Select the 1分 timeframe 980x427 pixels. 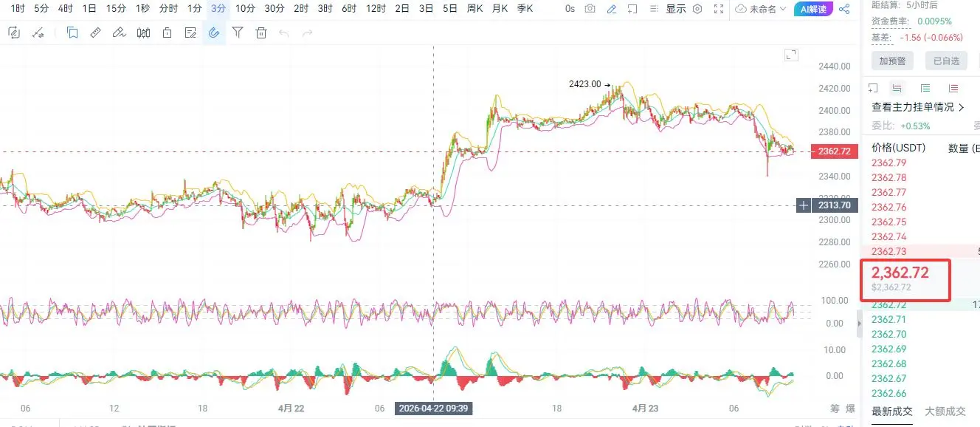point(194,9)
